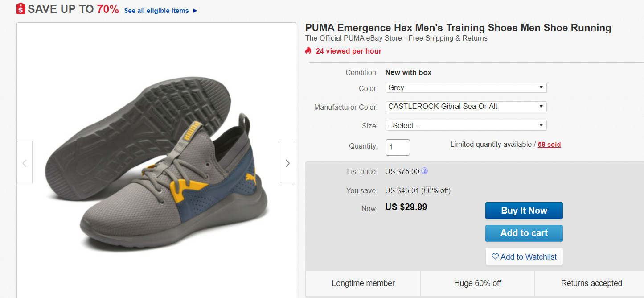Click the heart icon to add to Watchlist
This screenshot has width=644, height=298.
(495, 257)
